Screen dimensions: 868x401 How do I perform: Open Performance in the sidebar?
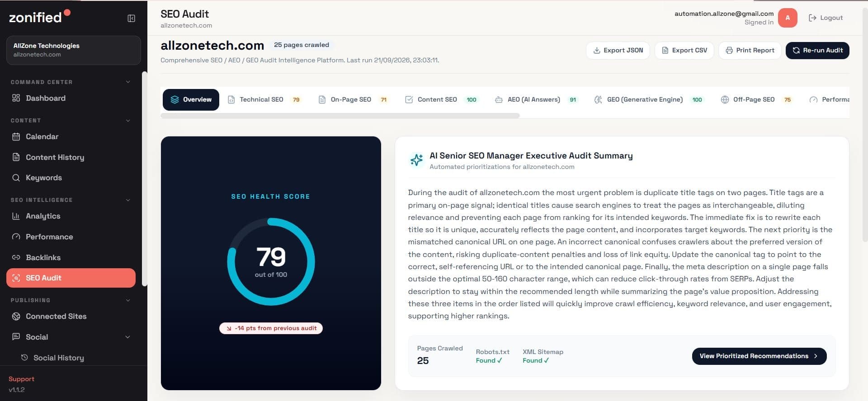(71, 237)
